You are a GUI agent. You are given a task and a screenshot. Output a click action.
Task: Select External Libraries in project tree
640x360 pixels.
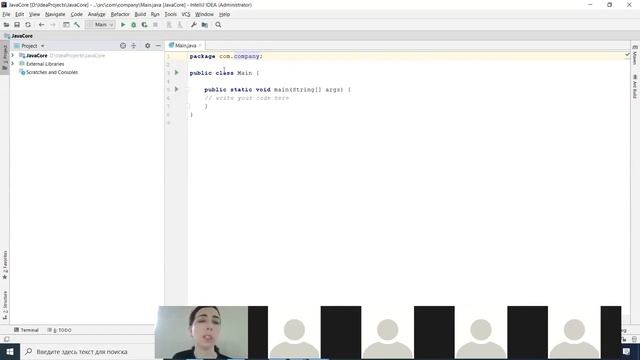coord(45,64)
